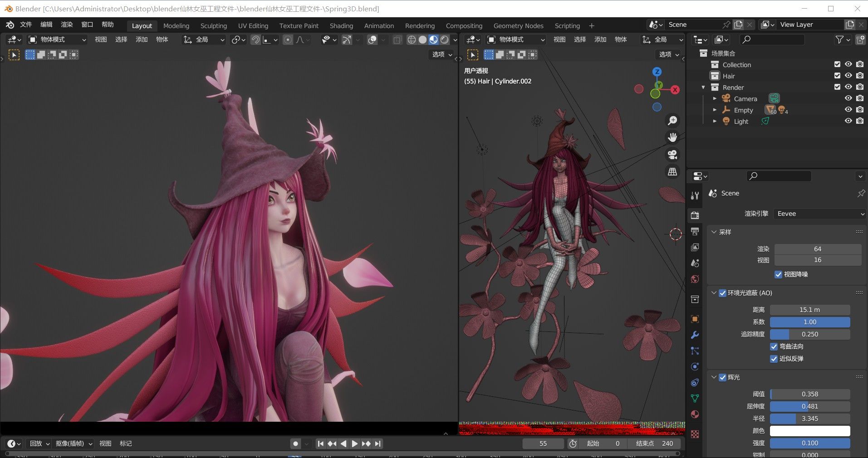Create new scene next to Scene field
Viewport: 868px width, 458px height.
(x=739, y=24)
